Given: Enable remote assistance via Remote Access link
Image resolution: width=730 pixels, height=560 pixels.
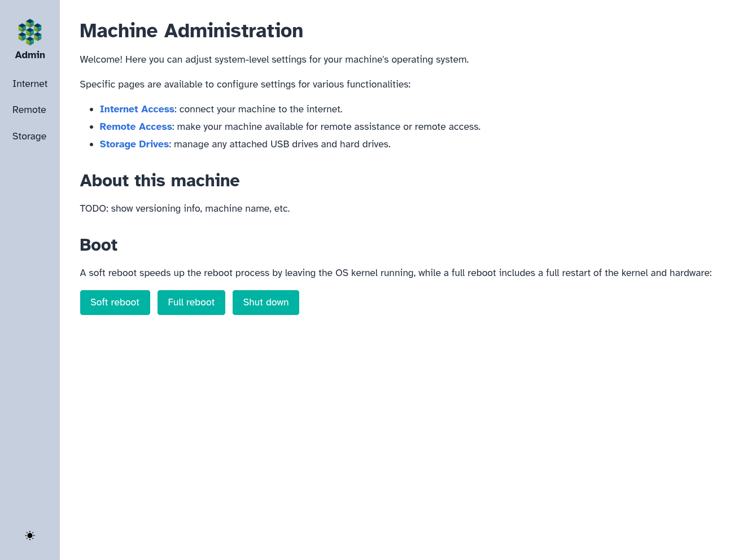Looking at the screenshot, I should click(x=135, y=126).
